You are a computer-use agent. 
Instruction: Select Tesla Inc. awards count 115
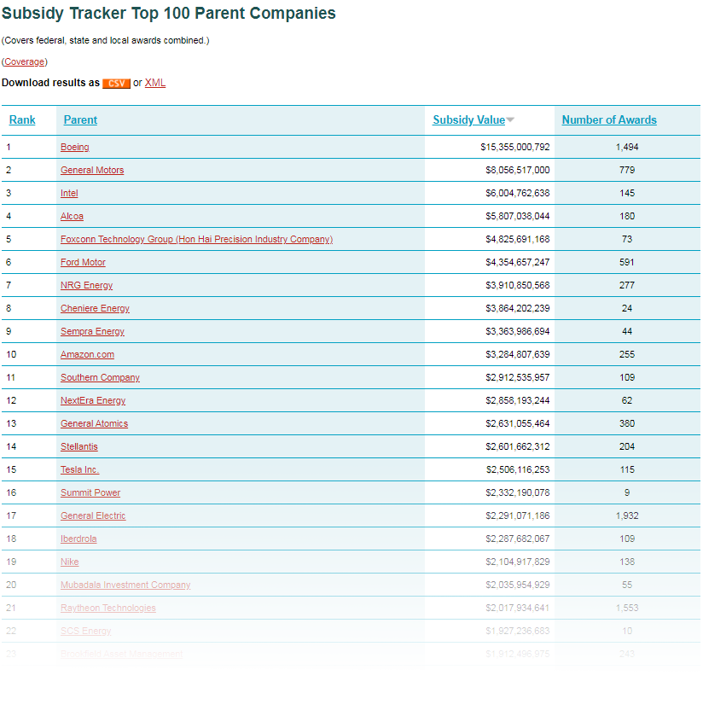click(x=627, y=470)
